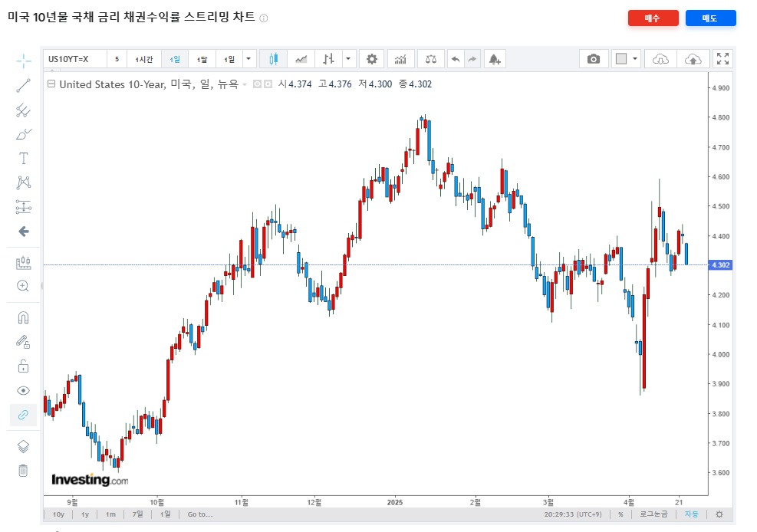Click the US10YT=X symbol input field
The image size is (757, 532).
[74, 59]
